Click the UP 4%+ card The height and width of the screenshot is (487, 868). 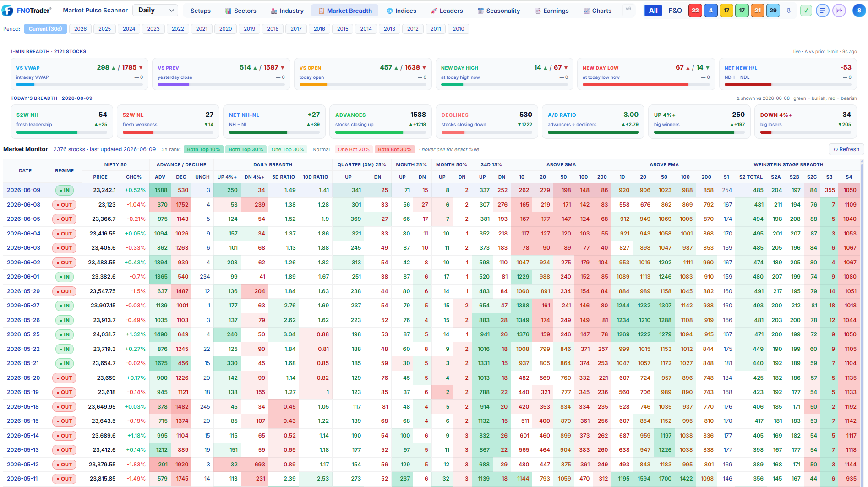[x=699, y=121]
